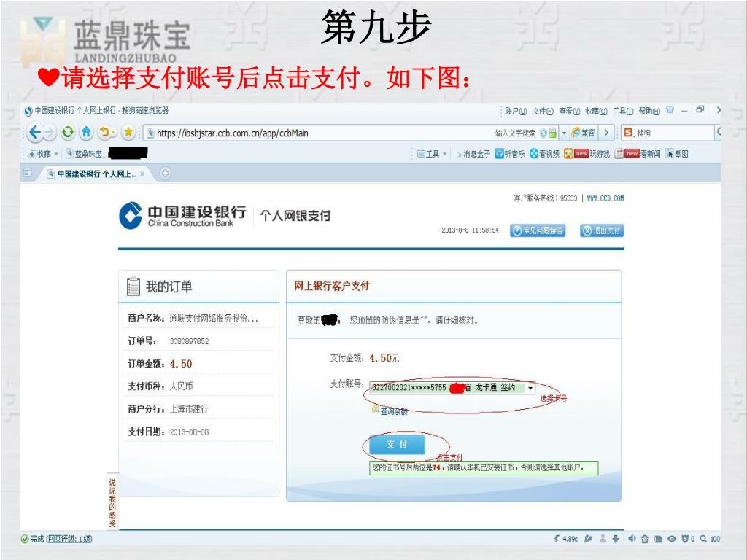Screen dimensions: 747x560
Task: Close the 中国建设银行 tab with its x
Action: tap(142, 174)
